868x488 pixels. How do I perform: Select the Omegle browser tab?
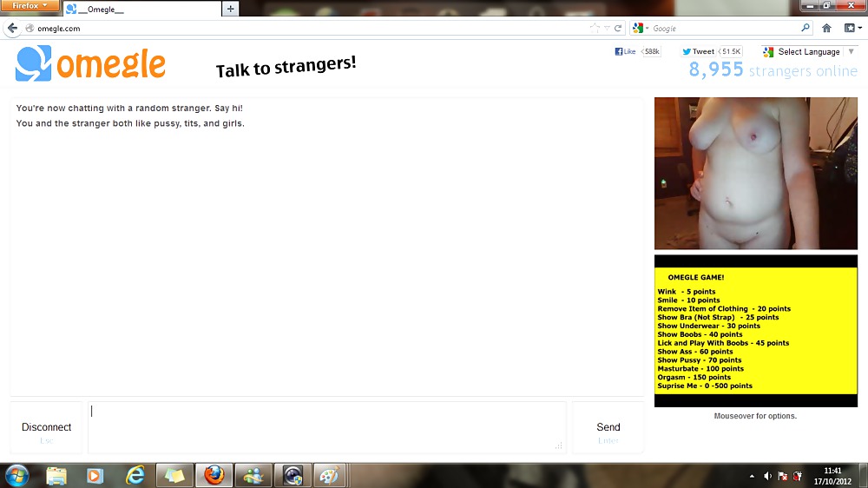pyautogui.click(x=139, y=9)
